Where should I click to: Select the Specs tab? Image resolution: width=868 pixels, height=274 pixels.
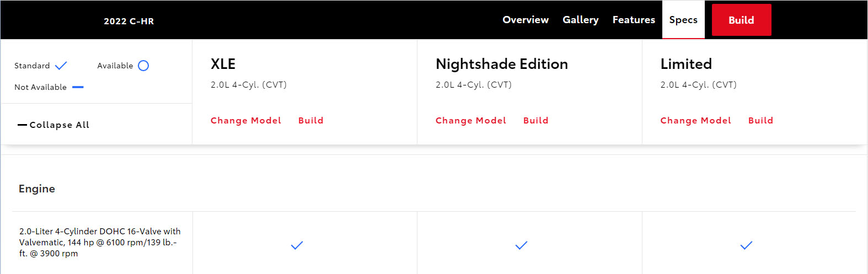(x=683, y=20)
